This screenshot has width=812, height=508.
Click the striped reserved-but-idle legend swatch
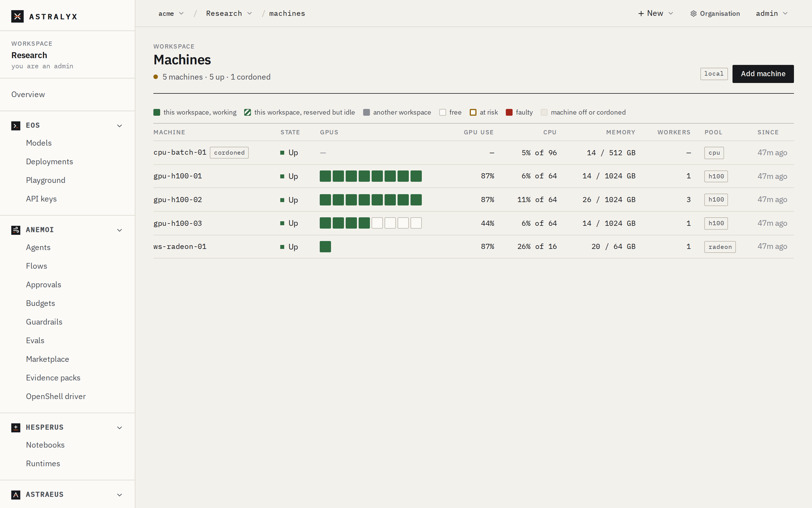[248, 113]
